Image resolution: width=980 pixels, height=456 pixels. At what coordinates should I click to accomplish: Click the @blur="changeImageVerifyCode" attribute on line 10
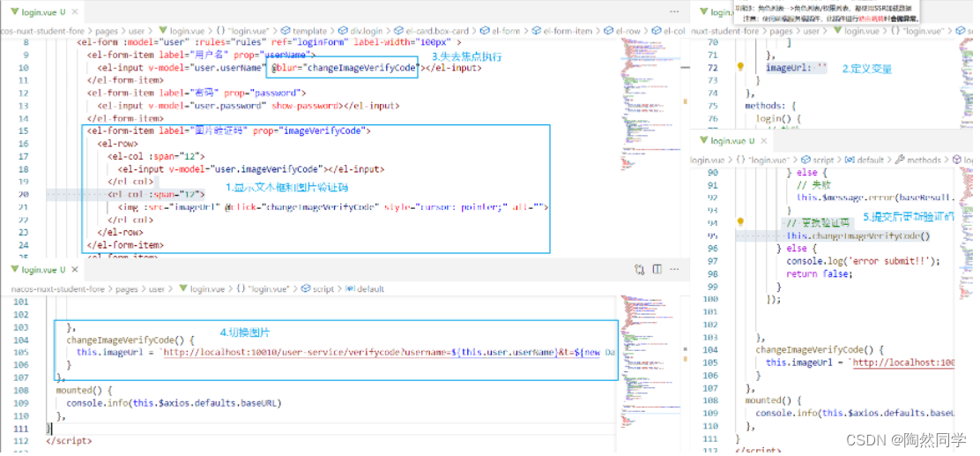(x=344, y=68)
